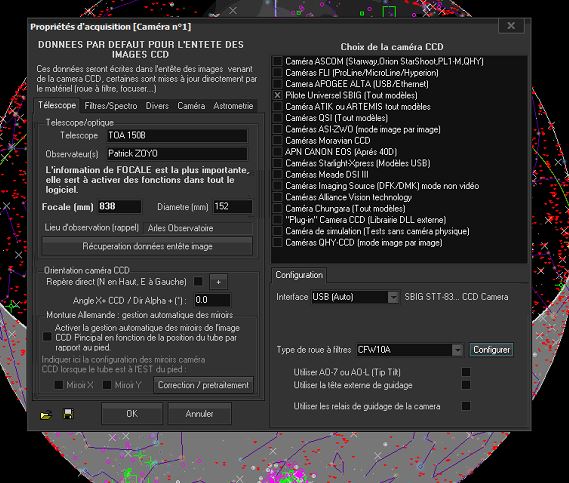The width and height of the screenshot is (569, 483).
Task: Select the Configuration tab
Action: (x=299, y=275)
